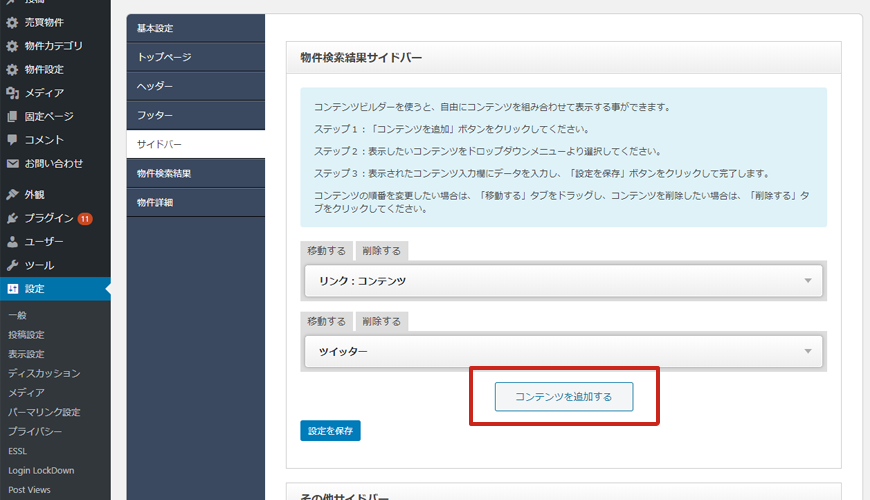Open the パーマリンク設定 submenu link
Viewport: 870px width, 500px height.
pos(44,412)
